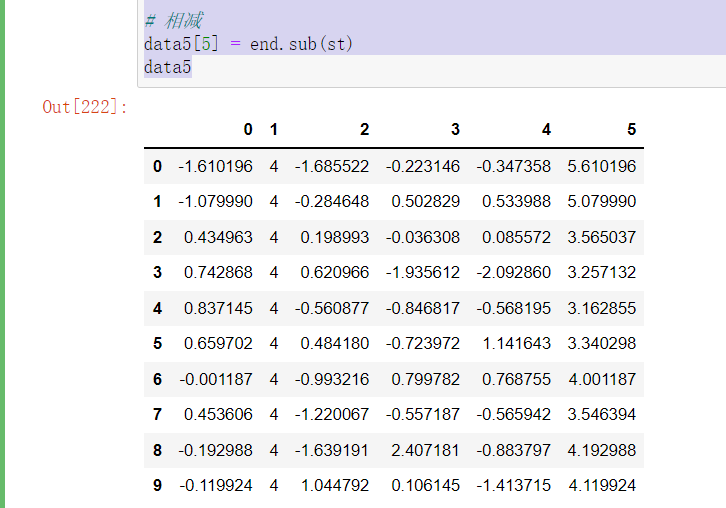Select cell value -0.001187
Viewport: 726px width, 508px height.
click(x=216, y=379)
